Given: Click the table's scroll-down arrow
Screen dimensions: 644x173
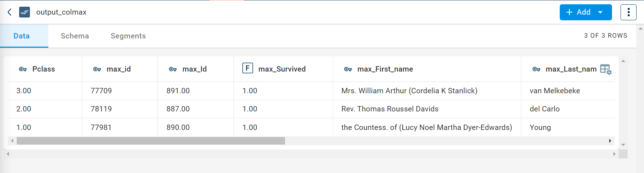Looking at the screenshot, I should coord(623,145).
